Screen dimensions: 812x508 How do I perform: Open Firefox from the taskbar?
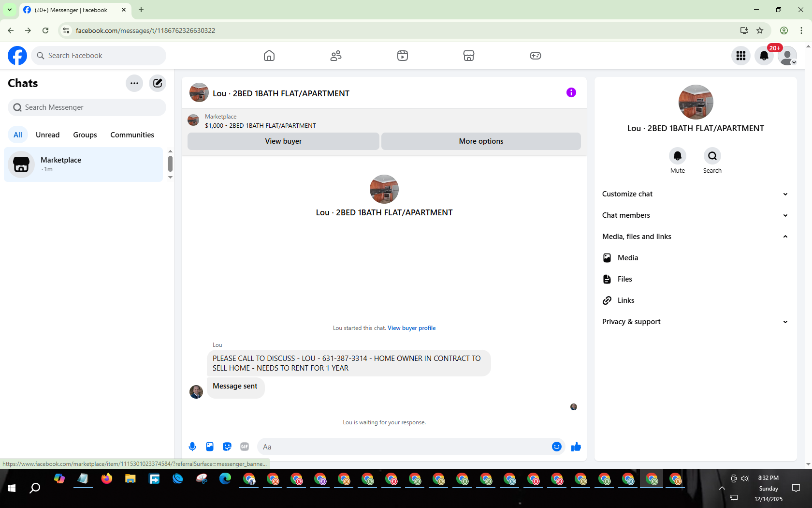point(107,479)
